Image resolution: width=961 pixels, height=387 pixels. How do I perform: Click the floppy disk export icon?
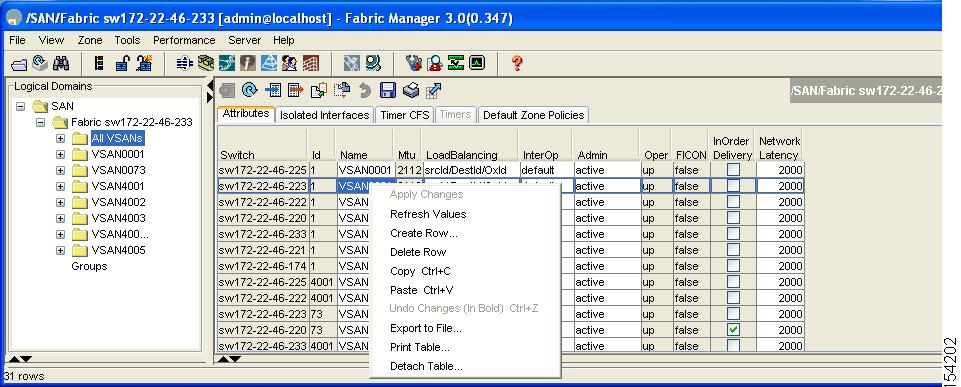(x=388, y=90)
